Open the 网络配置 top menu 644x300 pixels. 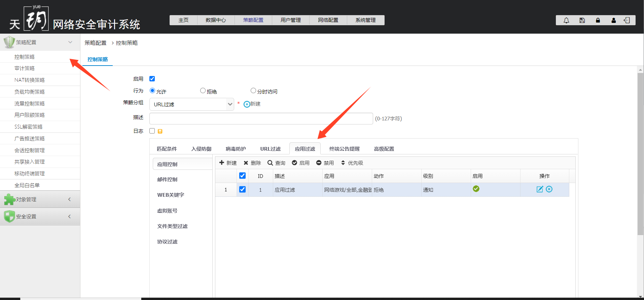328,20
